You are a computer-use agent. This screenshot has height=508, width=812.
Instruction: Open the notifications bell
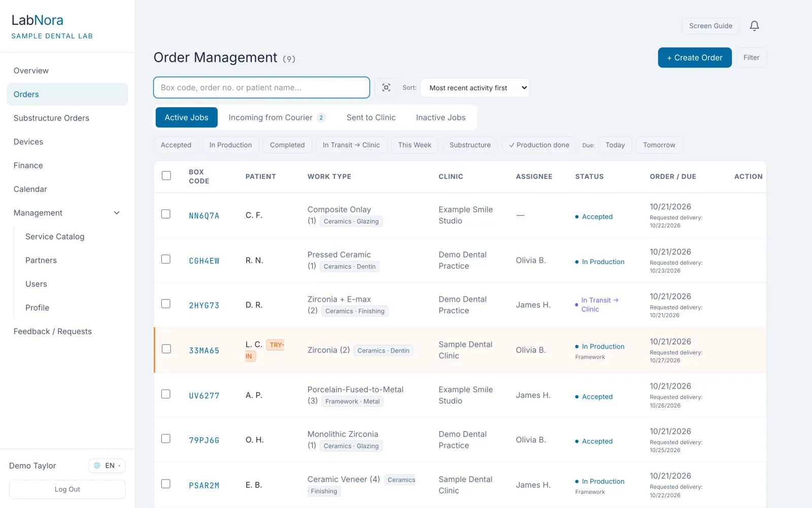754,26
